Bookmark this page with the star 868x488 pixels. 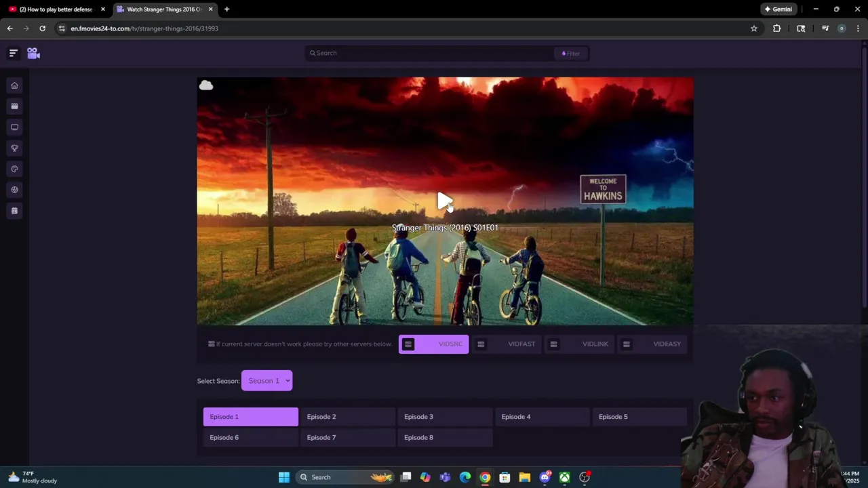[x=753, y=28]
